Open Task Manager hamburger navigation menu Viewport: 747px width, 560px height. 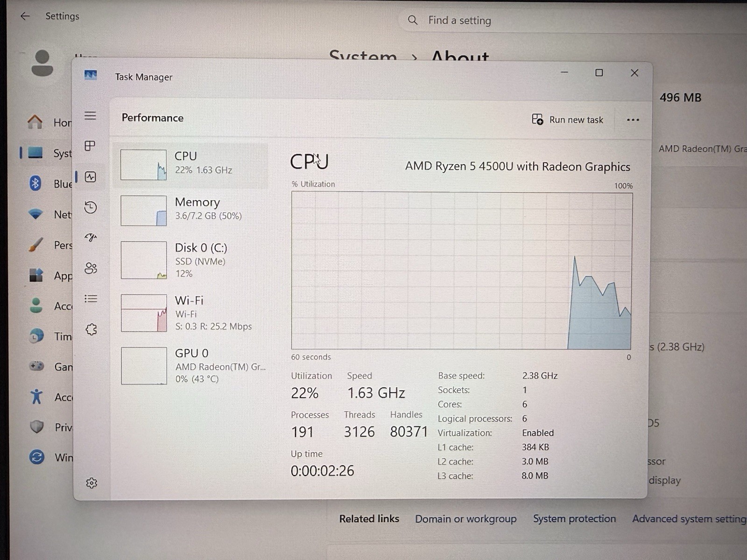(x=90, y=116)
